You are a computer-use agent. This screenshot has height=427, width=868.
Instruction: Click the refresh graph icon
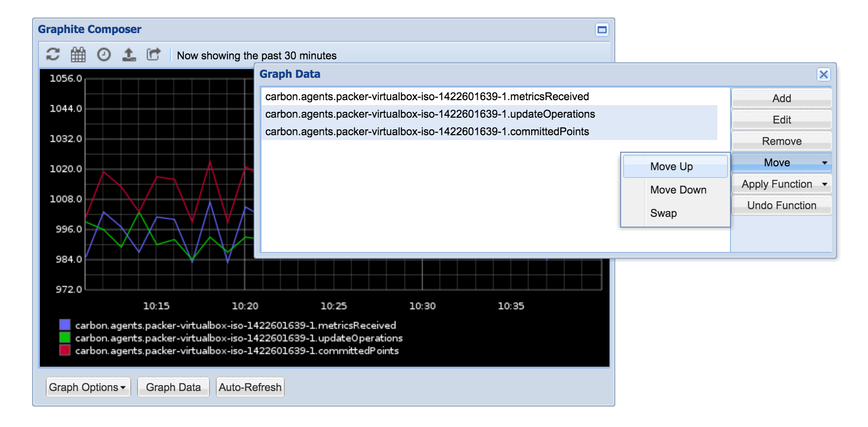tap(53, 54)
